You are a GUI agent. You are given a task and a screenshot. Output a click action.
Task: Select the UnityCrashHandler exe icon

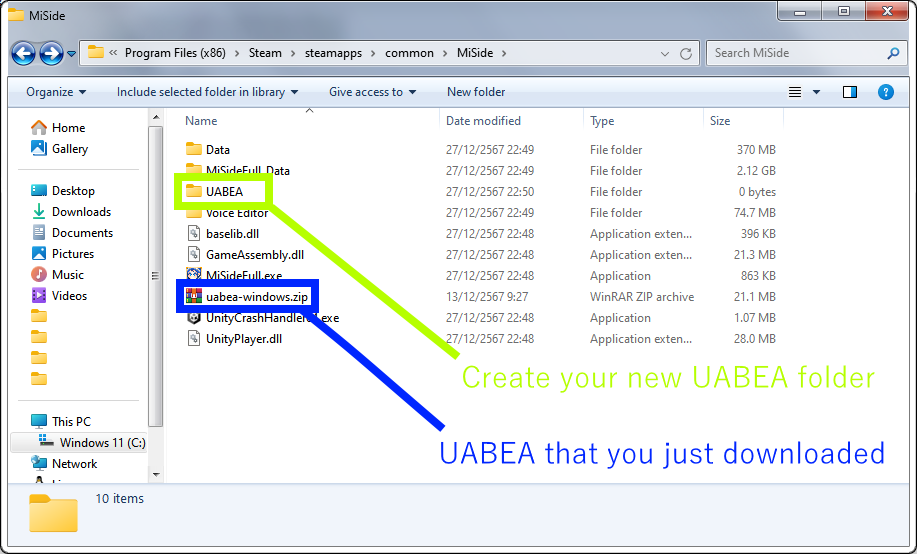click(194, 318)
